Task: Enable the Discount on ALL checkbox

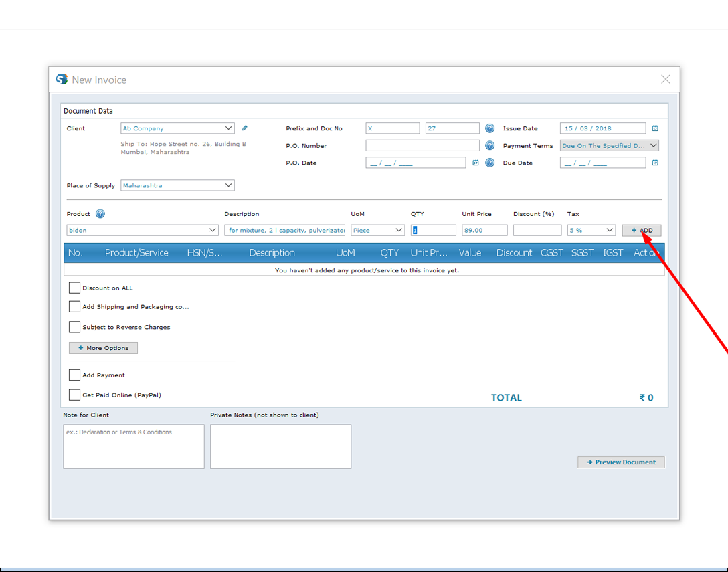Action: [74, 288]
